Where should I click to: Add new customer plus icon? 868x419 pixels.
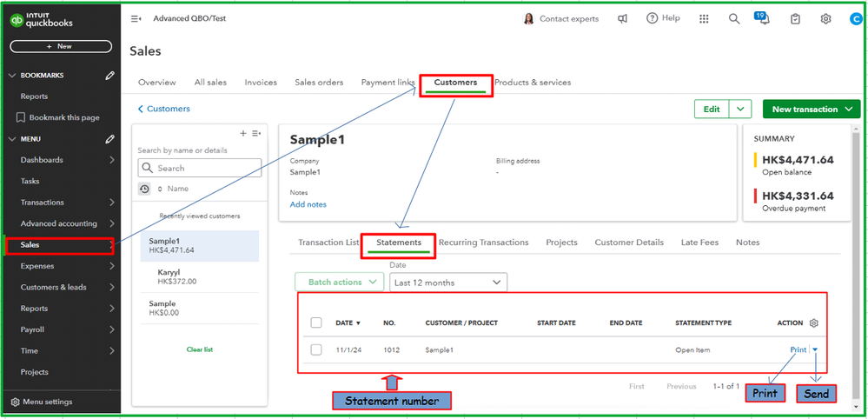pyautogui.click(x=242, y=133)
